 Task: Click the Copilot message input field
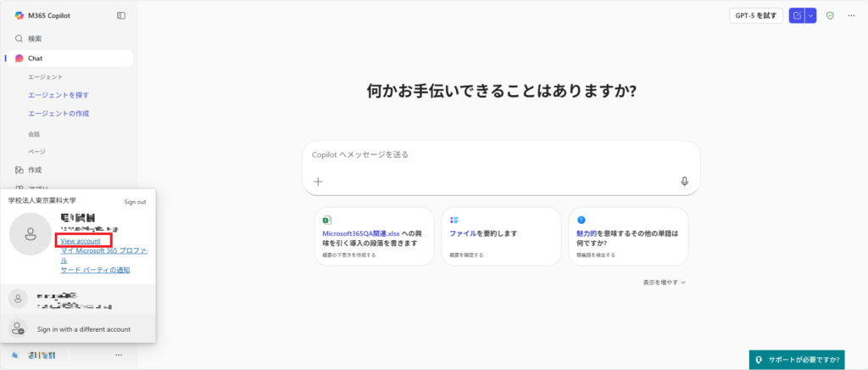coord(500,155)
